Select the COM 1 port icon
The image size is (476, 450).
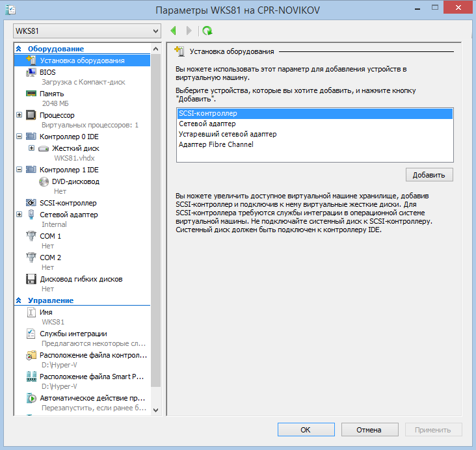(x=31, y=236)
